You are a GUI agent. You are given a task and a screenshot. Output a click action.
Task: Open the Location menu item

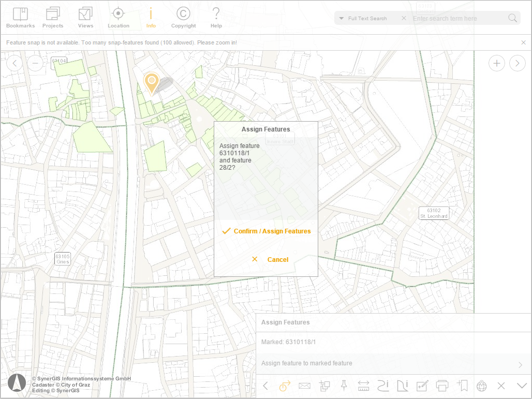(118, 17)
